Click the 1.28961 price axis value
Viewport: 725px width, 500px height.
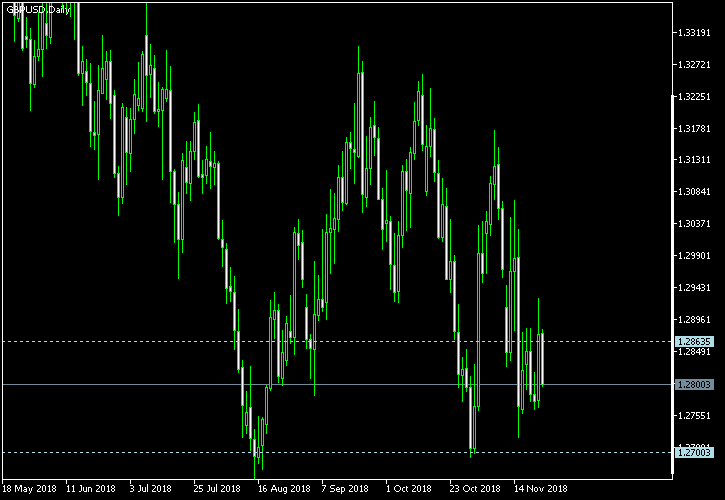(x=694, y=320)
